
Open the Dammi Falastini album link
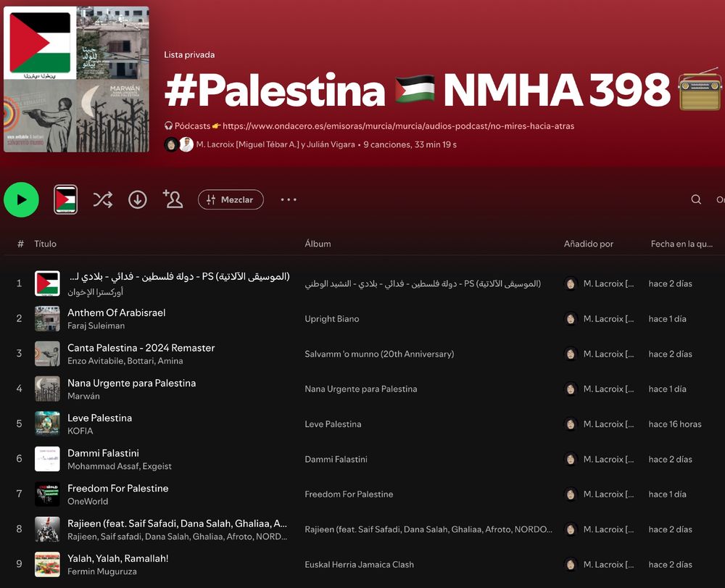point(336,460)
